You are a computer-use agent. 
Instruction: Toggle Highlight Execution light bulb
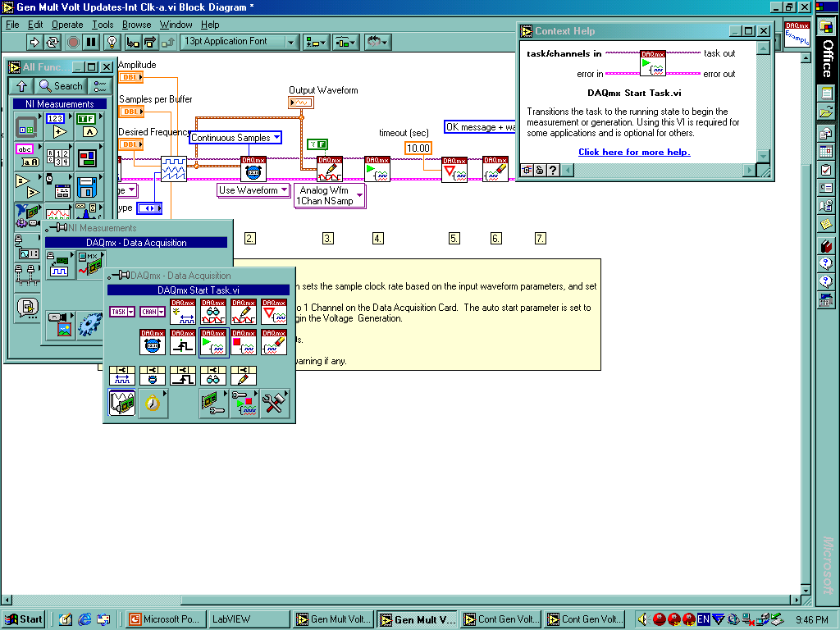coord(112,42)
